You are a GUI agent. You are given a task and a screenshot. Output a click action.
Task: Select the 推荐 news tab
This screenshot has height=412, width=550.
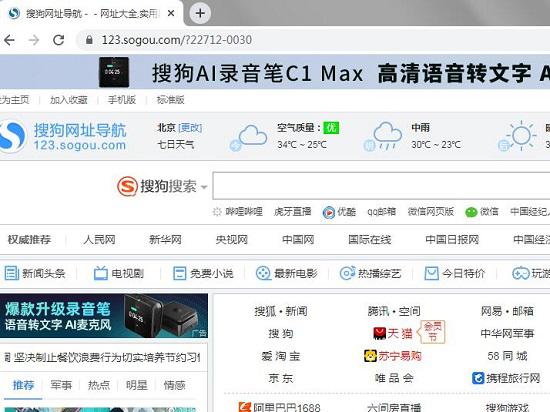(23, 385)
